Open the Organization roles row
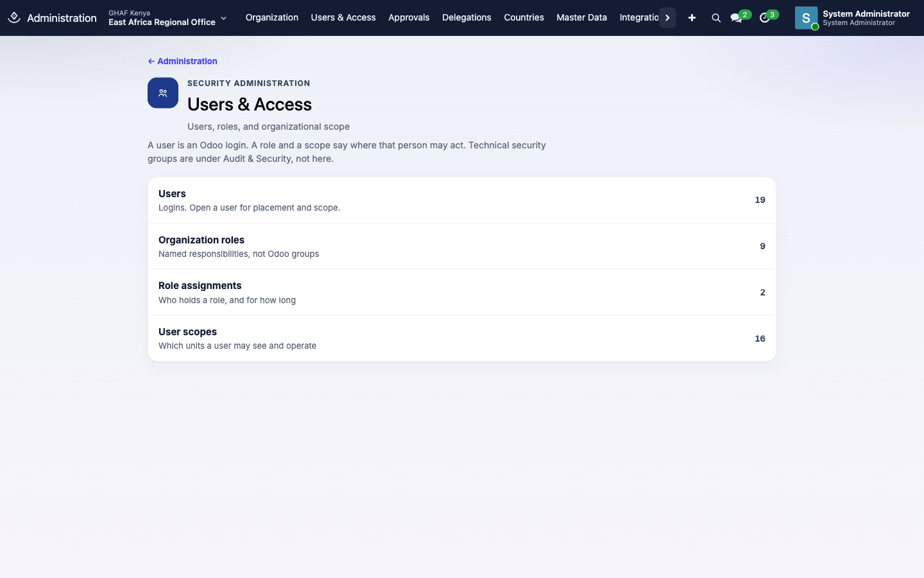924x578 pixels. (x=462, y=247)
